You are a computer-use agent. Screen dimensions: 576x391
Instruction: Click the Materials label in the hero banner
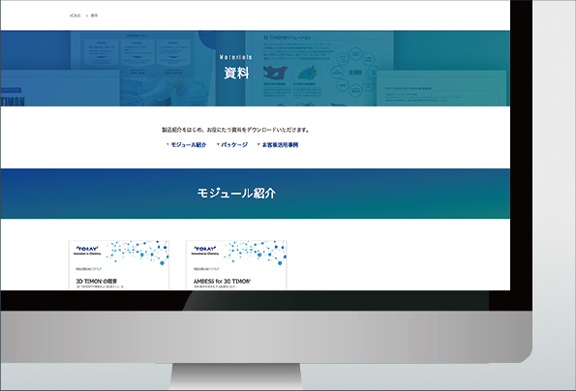pos(236,57)
